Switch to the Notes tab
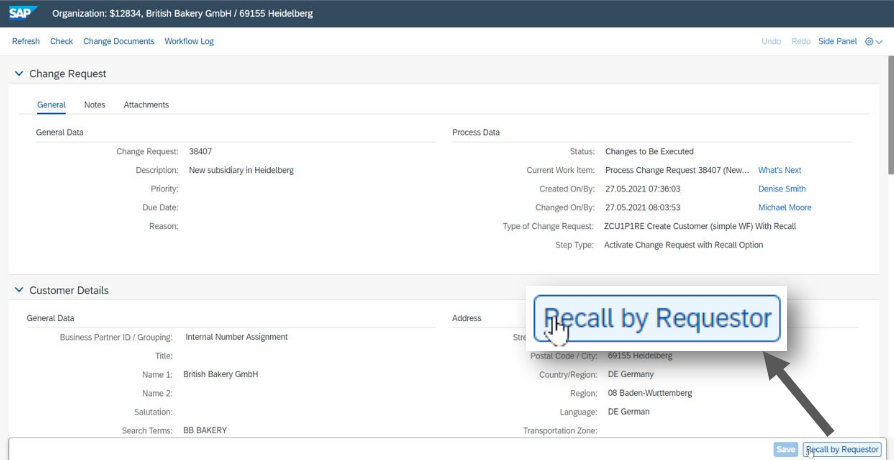 tap(95, 105)
